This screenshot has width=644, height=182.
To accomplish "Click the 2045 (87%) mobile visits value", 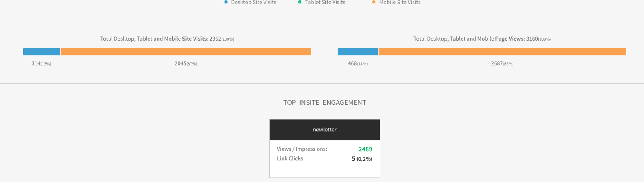I will pyautogui.click(x=185, y=63).
